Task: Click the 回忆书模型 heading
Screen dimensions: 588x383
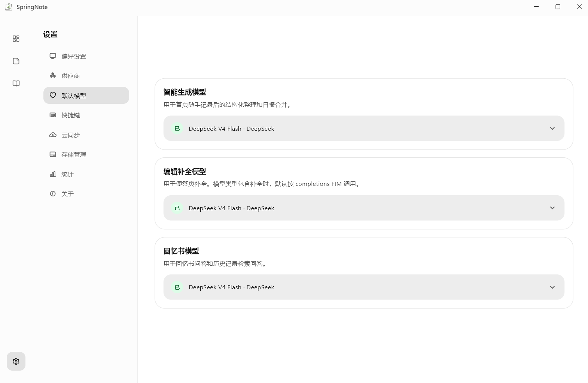Action: coord(181,251)
